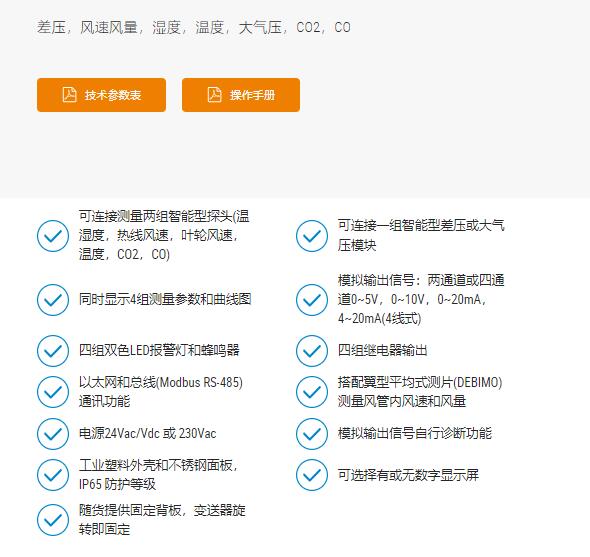Click checkmark icon beside 可连接测量两组智能型探头
The width and height of the screenshot is (590, 557).
click(x=53, y=236)
